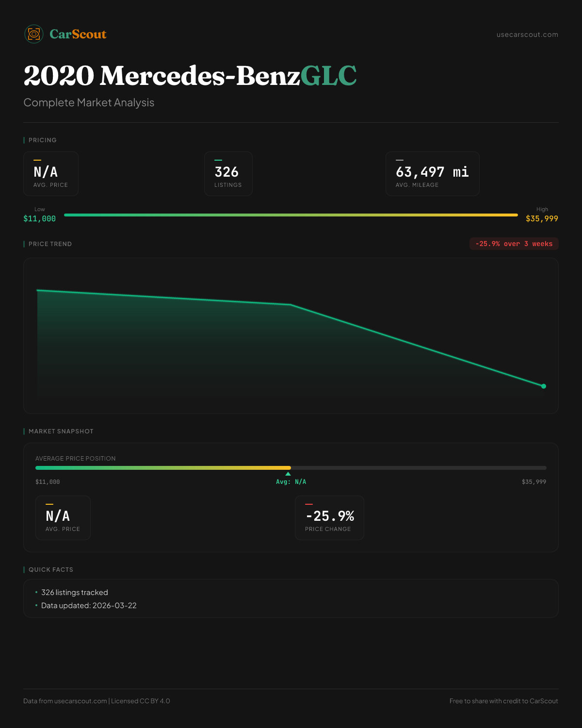
Task: Click the Low $11,000 price label
Action: [x=40, y=218]
